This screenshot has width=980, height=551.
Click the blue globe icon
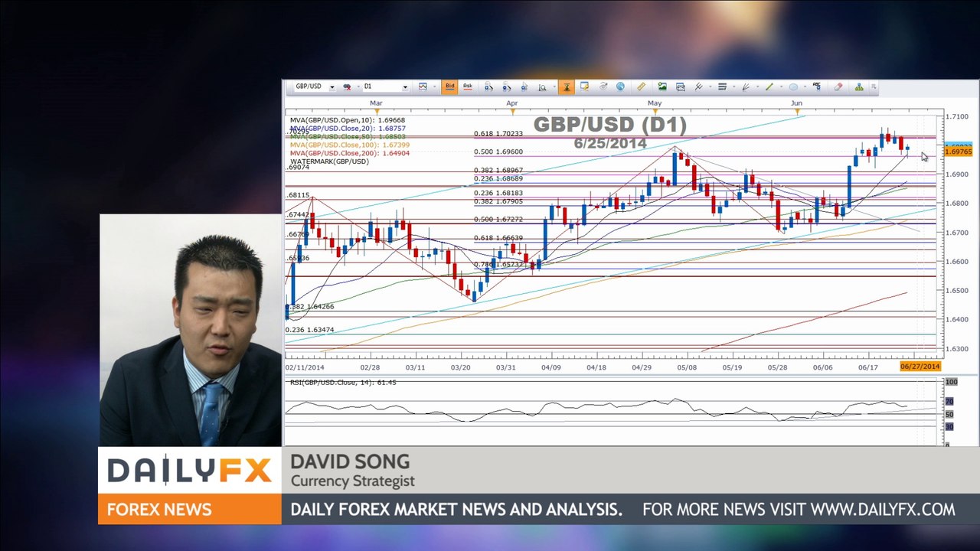click(x=620, y=86)
